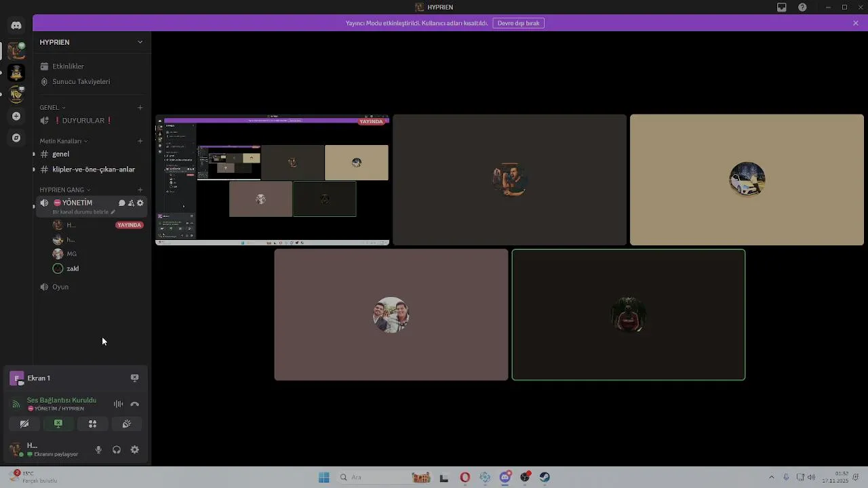The image size is (868, 488).
Task: Click Ekran 1 stream label
Action: click(x=39, y=378)
